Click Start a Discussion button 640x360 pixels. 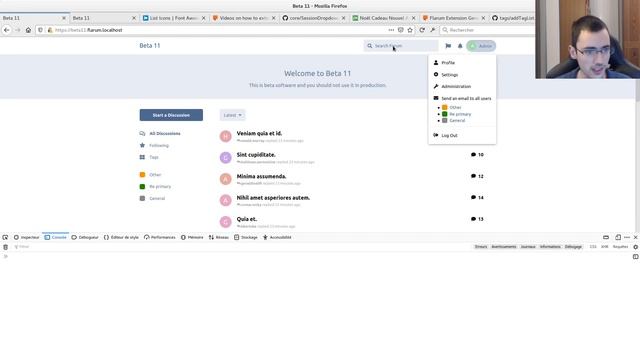(171, 115)
